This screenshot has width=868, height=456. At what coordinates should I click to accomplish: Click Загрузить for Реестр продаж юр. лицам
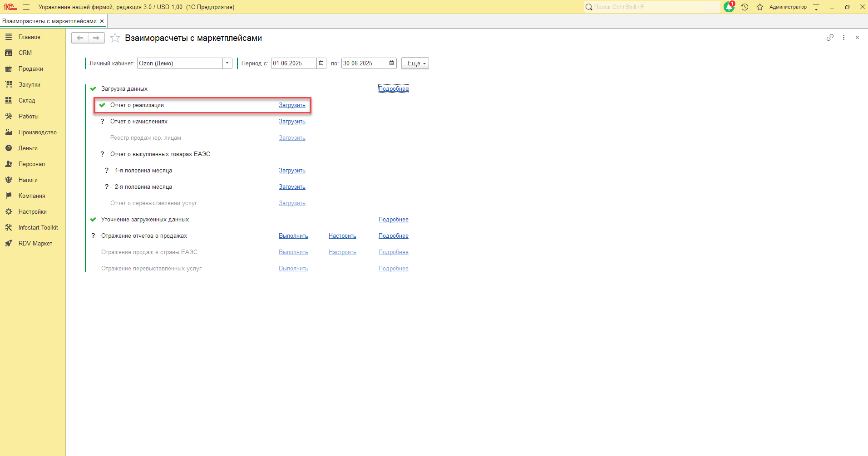pyautogui.click(x=292, y=138)
